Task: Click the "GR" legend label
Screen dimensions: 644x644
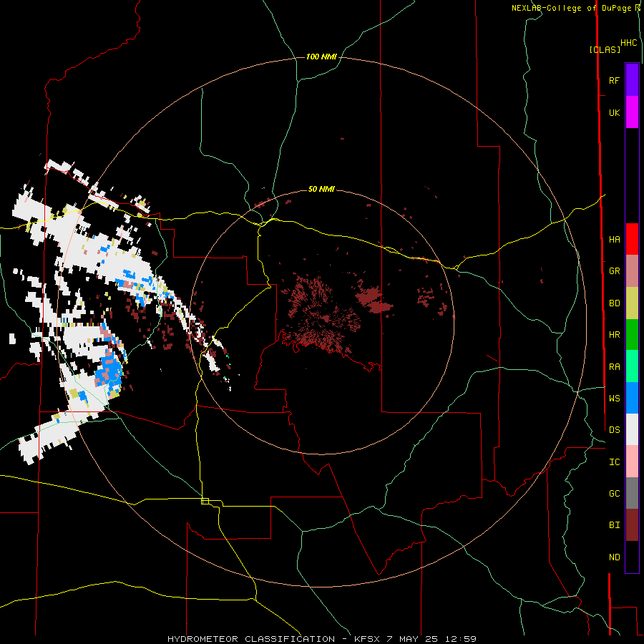Action: (614, 271)
